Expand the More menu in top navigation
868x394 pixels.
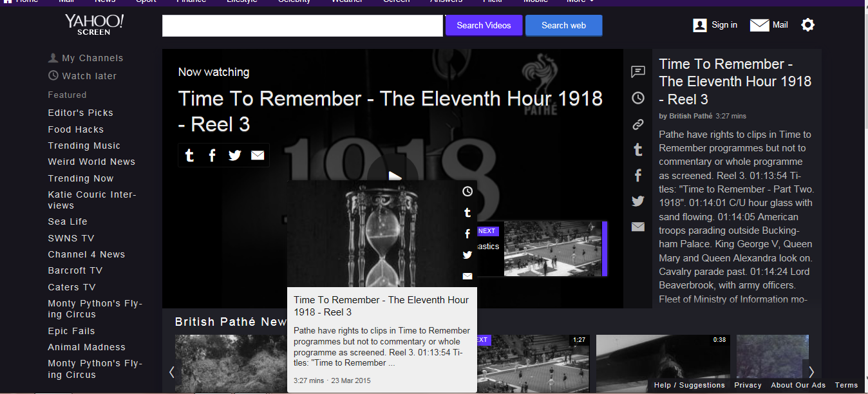(580, 2)
